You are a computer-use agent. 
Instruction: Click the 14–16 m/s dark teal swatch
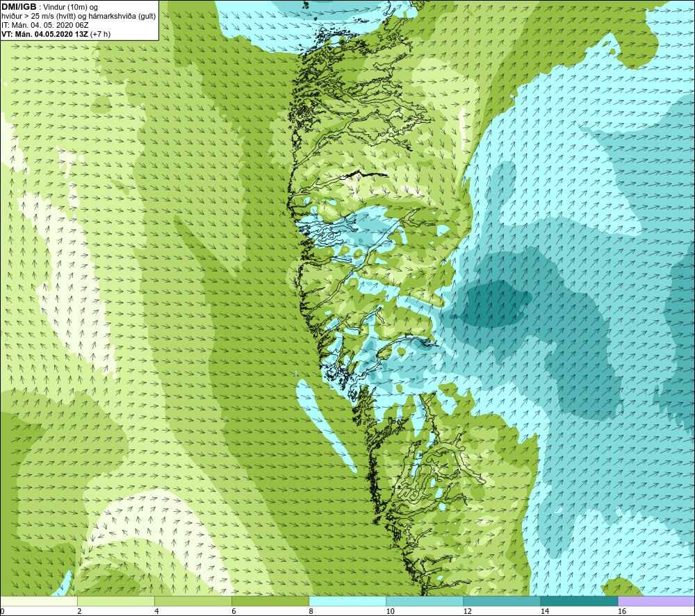[578, 601]
